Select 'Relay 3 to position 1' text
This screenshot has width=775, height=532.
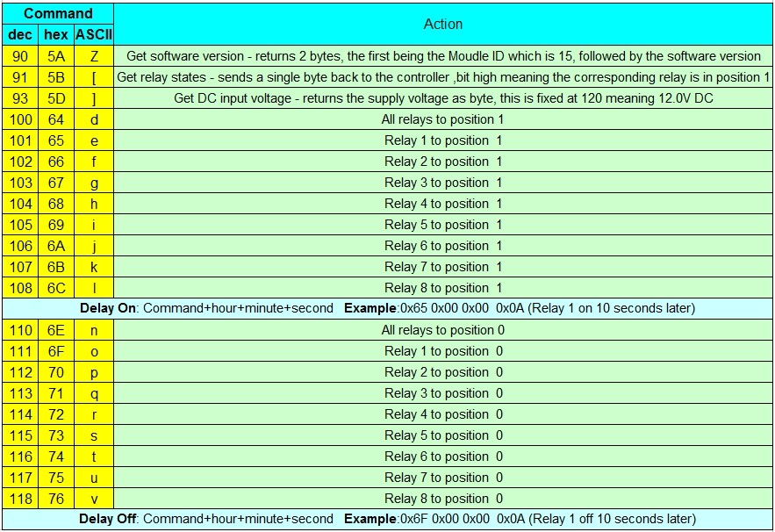[x=443, y=183]
